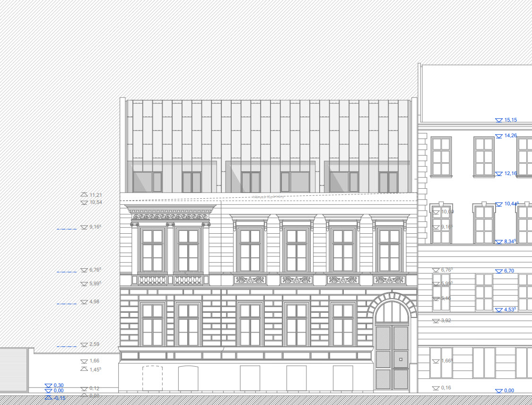
Task: Select the gray 0,12 elevation label
Action: click(94, 388)
